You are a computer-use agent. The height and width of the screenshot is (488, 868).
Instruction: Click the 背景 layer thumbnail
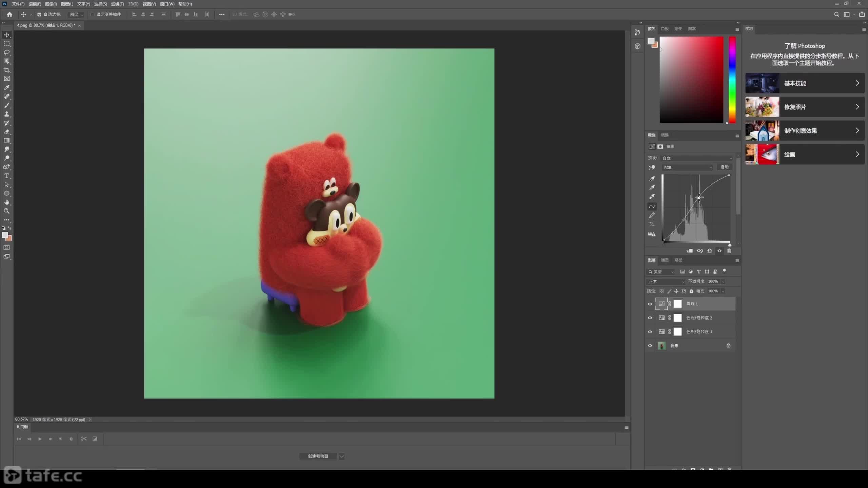pyautogui.click(x=662, y=346)
